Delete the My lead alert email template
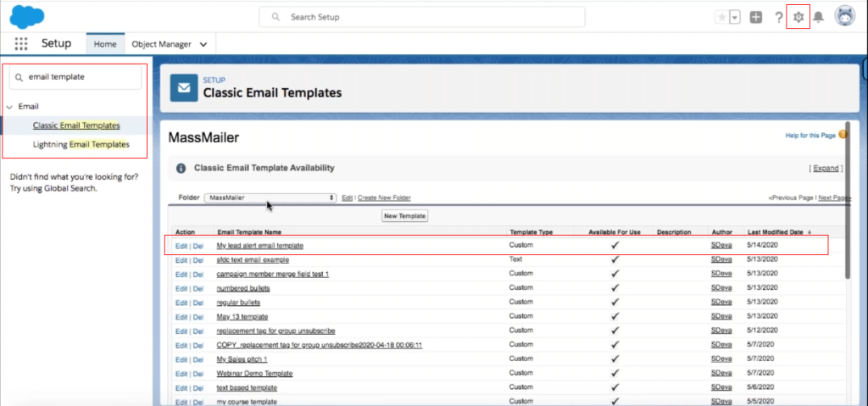The height and width of the screenshot is (406, 868). tap(198, 245)
